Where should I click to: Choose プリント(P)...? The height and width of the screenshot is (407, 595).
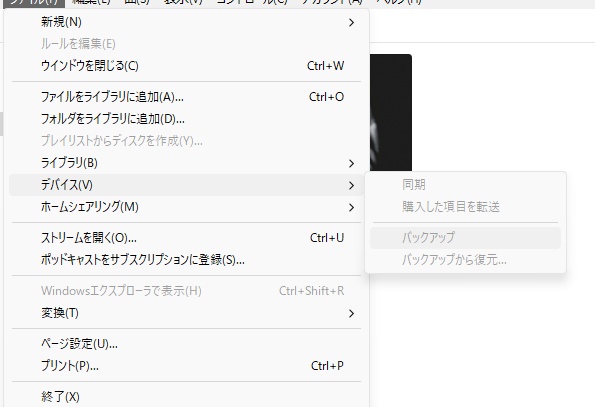coord(186,366)
